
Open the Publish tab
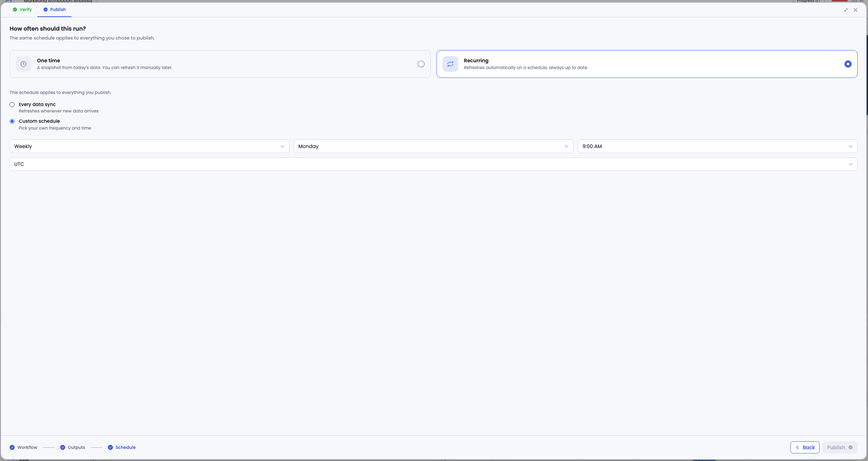pos(54,10)
